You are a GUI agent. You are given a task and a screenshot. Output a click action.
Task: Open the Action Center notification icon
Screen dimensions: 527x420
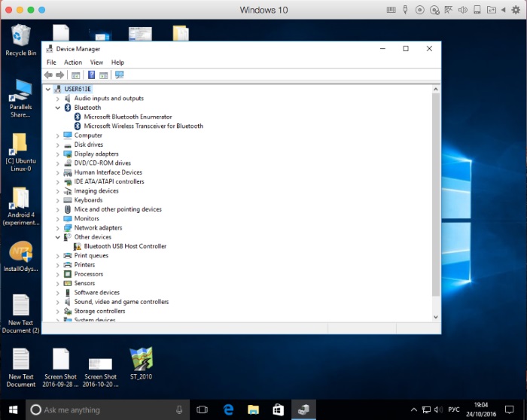coord(510,410)
